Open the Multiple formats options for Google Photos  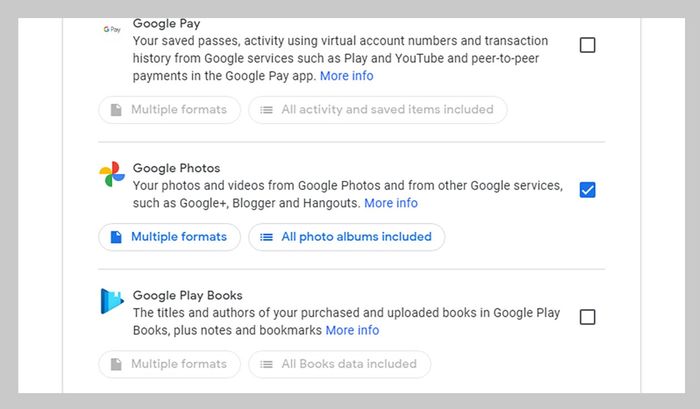coord(169,237)
